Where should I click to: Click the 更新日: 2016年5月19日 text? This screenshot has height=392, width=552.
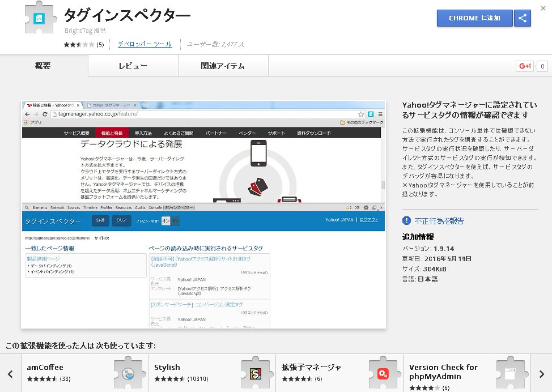tap(436, 259)
